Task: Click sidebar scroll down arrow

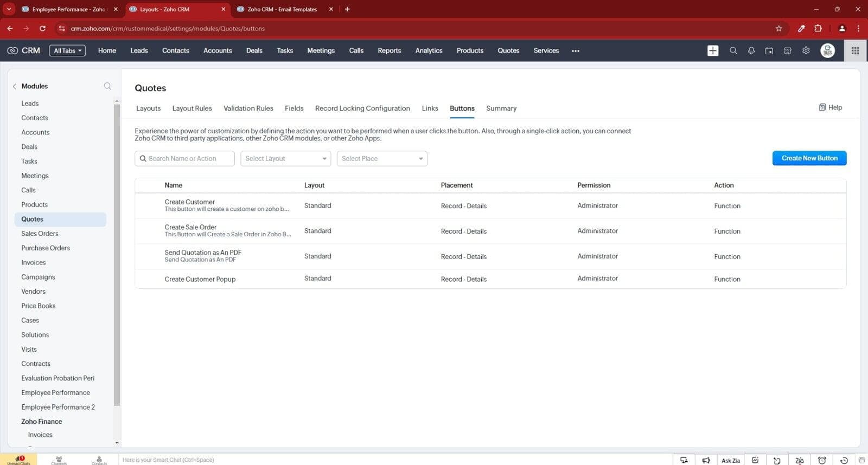Action: pyautogui.click(x=117, y=443)
